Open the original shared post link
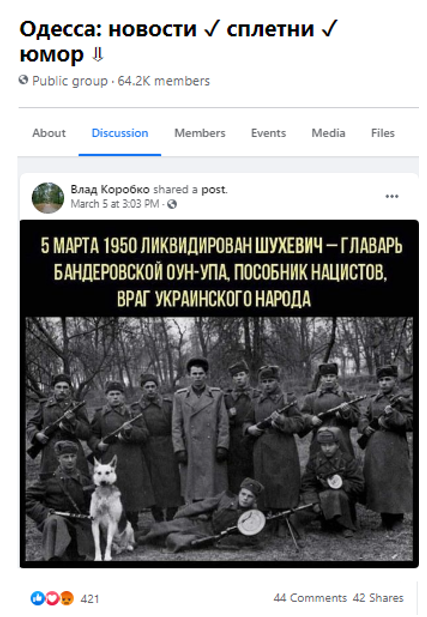This screenshot has height=617, width=427. click(214, 189)
